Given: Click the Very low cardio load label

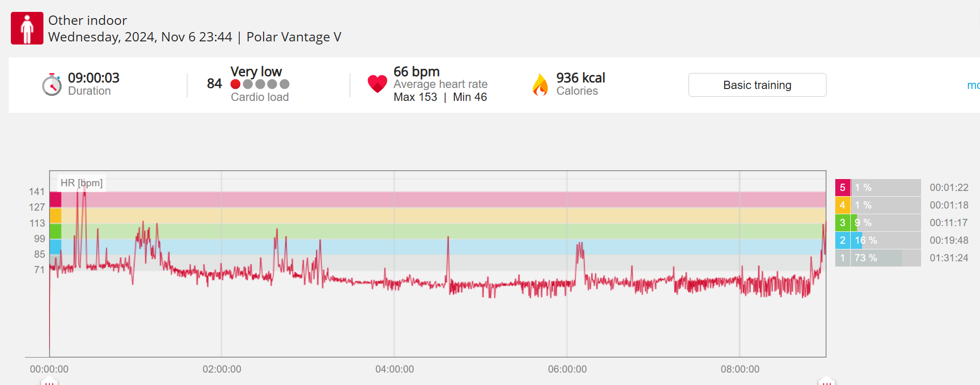Looking at the screenshot, I should [256, 71].
